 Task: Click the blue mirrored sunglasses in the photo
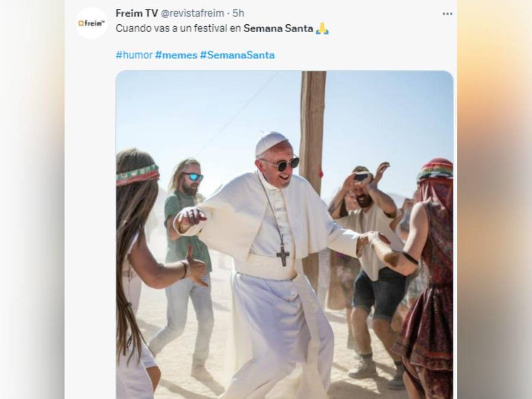193,176
